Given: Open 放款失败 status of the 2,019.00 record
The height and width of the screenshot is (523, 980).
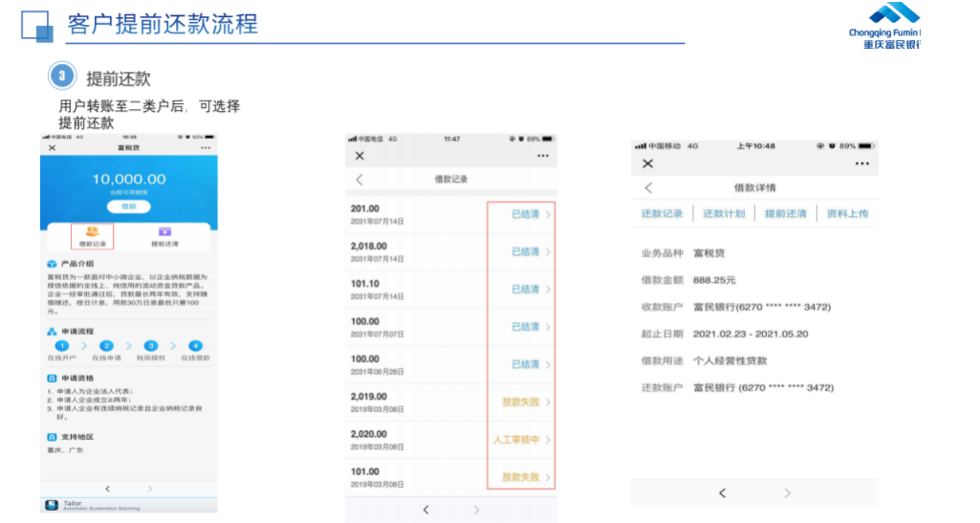Looking at the screenshot, I should point(521,402).
